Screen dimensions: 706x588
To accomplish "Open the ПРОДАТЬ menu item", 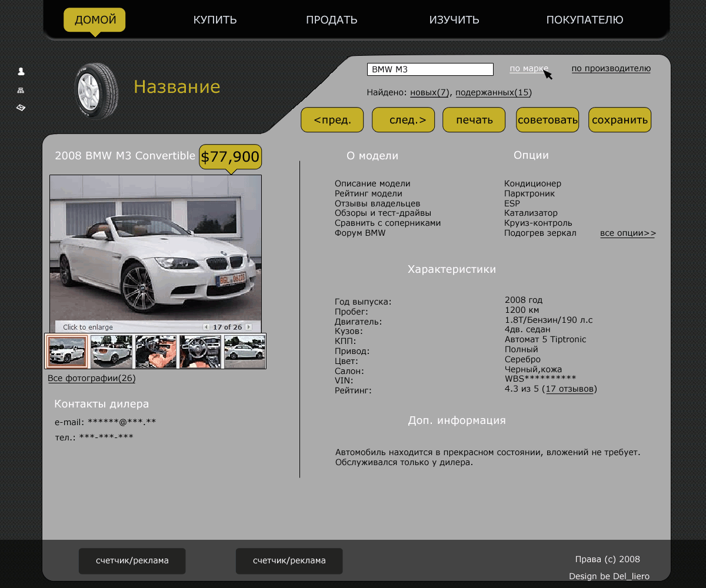I will [331, 20].
